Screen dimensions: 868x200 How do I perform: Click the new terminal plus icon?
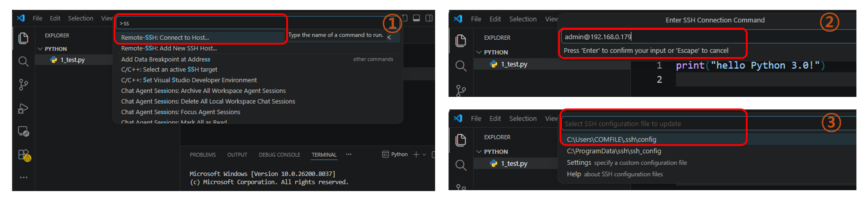pos(415,154)
